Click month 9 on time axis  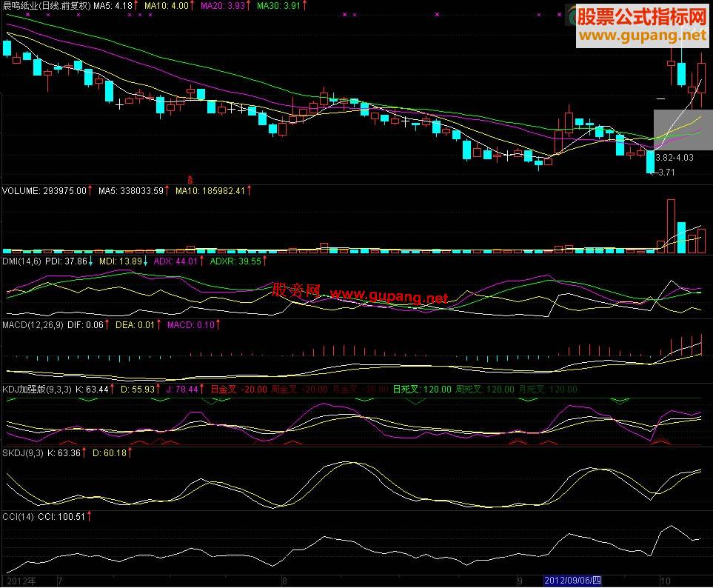click(x=520, y=581)
